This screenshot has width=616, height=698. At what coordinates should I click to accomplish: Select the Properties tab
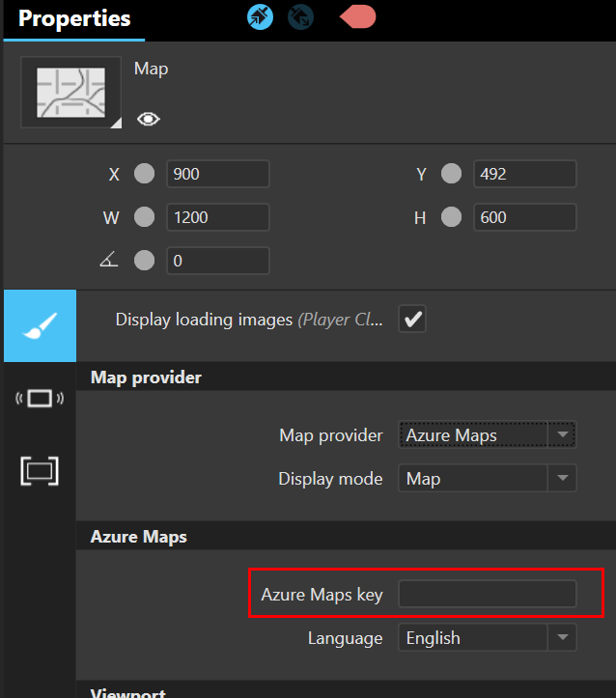coord(74,18)
